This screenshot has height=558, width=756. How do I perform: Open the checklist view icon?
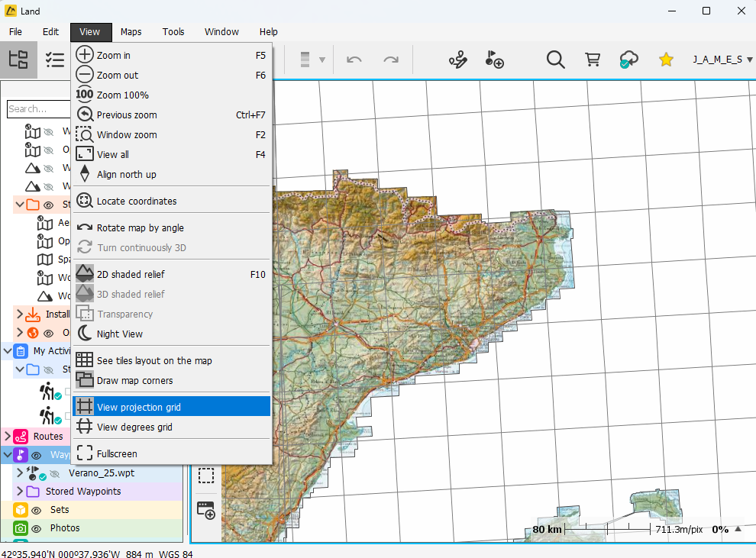(x=54, y=60)
